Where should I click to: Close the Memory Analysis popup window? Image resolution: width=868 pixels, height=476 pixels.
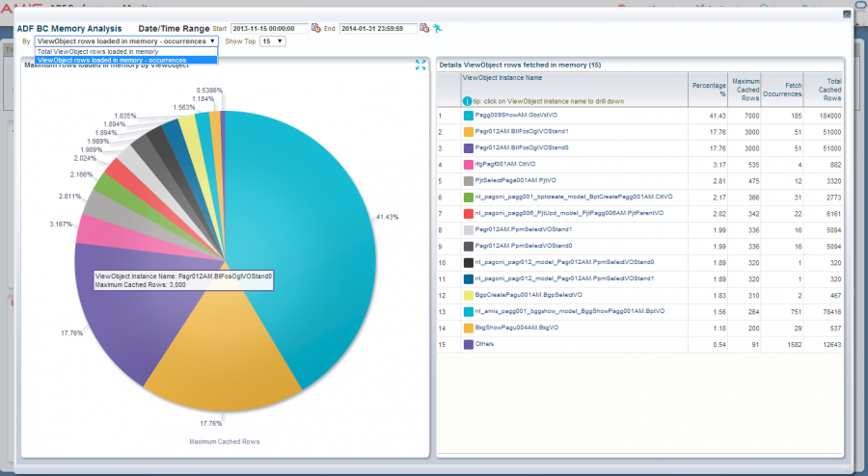tap(847, 13)
